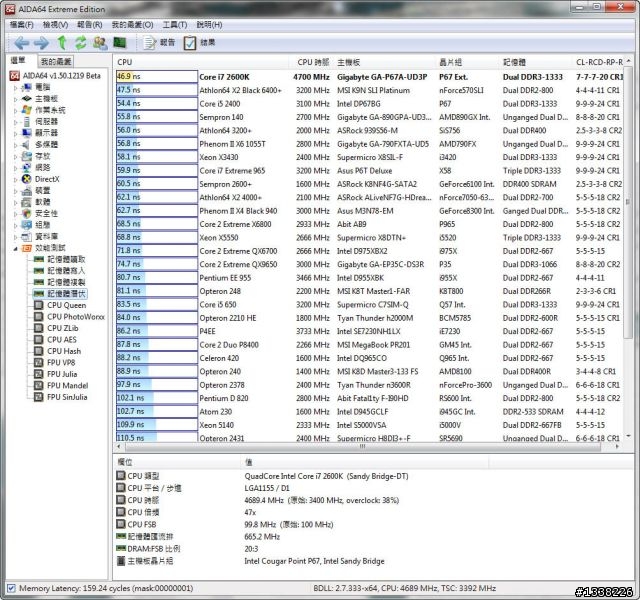
Task: Sort by the CL-RCD-RP-R column header
Action: (599, 62)
